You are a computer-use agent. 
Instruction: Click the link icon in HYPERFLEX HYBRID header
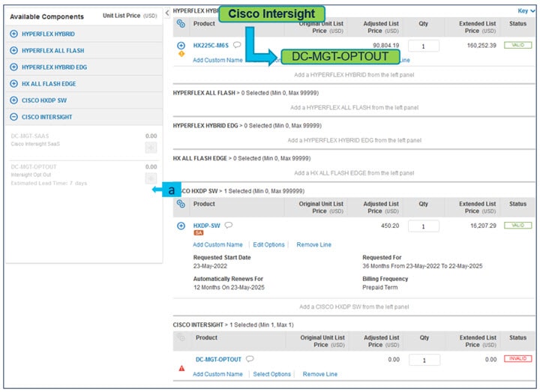pos(181,24)
